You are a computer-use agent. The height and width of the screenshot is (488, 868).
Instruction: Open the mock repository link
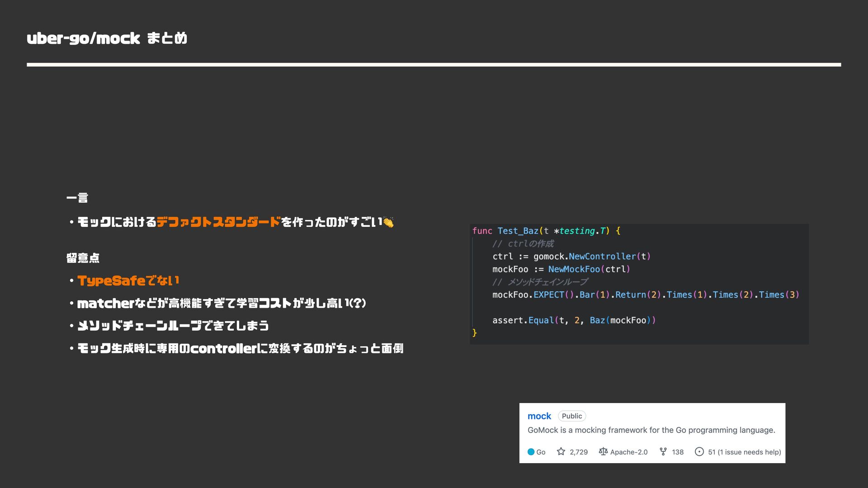coord(539,416)
